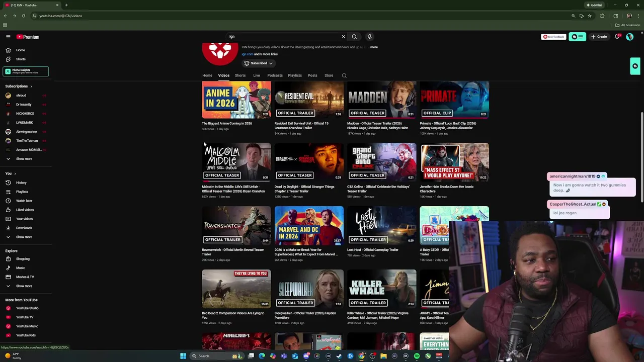Play the GTA Online Celebrate the Holidays trailer
This screenshot has width=644, height=362.
pyautogui.click(x=381, y=162)
